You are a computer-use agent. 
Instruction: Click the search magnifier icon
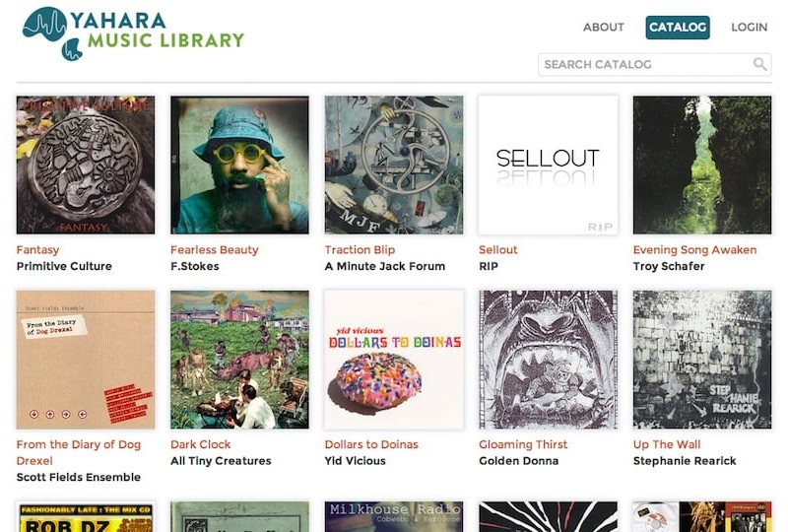click(x=759, y=65)
